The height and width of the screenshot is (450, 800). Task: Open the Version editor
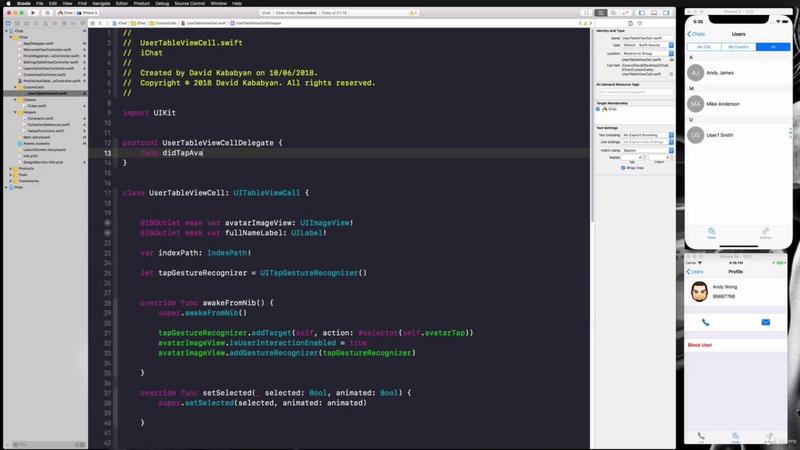[x=626, y=12]
